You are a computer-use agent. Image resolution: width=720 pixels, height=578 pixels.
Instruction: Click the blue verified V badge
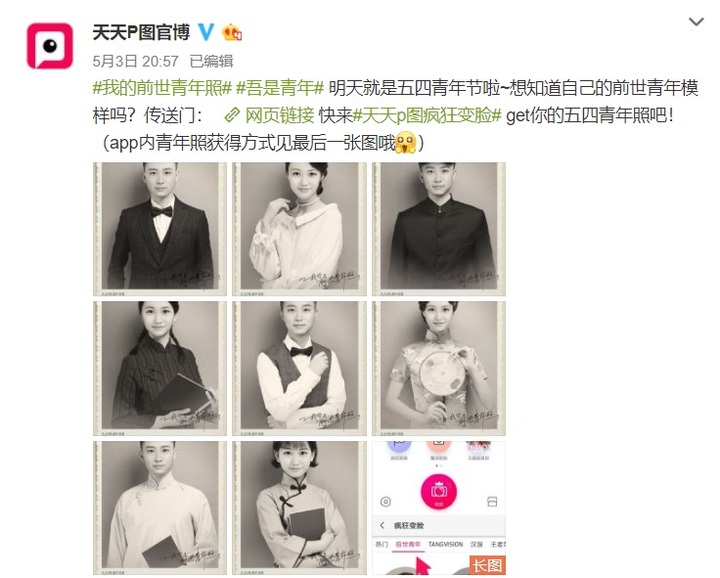click(x=206, y=32)
